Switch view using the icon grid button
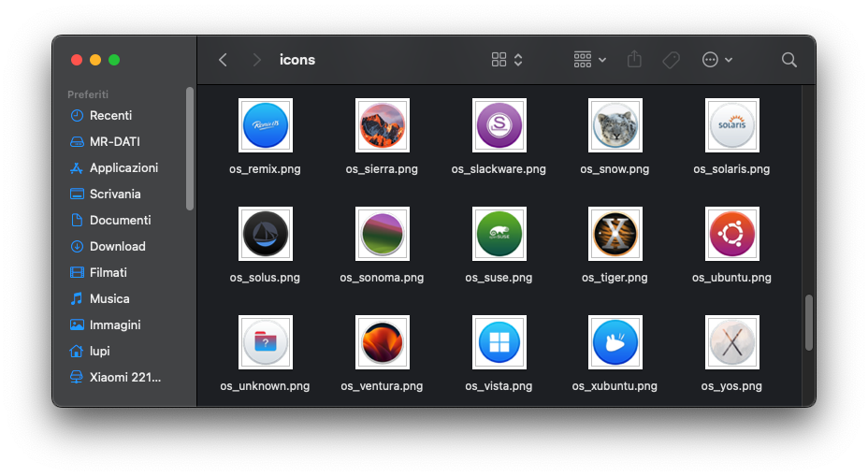 pos(499,60)
